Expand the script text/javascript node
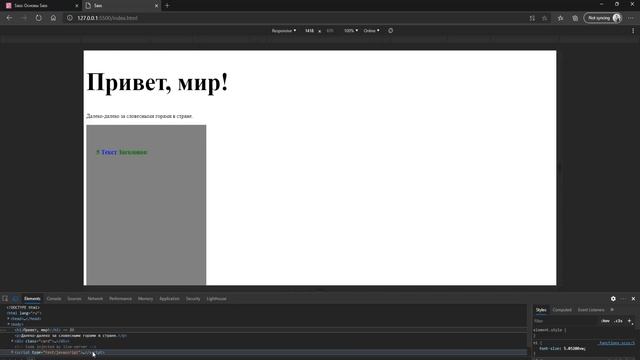The image size is (640, 360). (x=12, y=352)
